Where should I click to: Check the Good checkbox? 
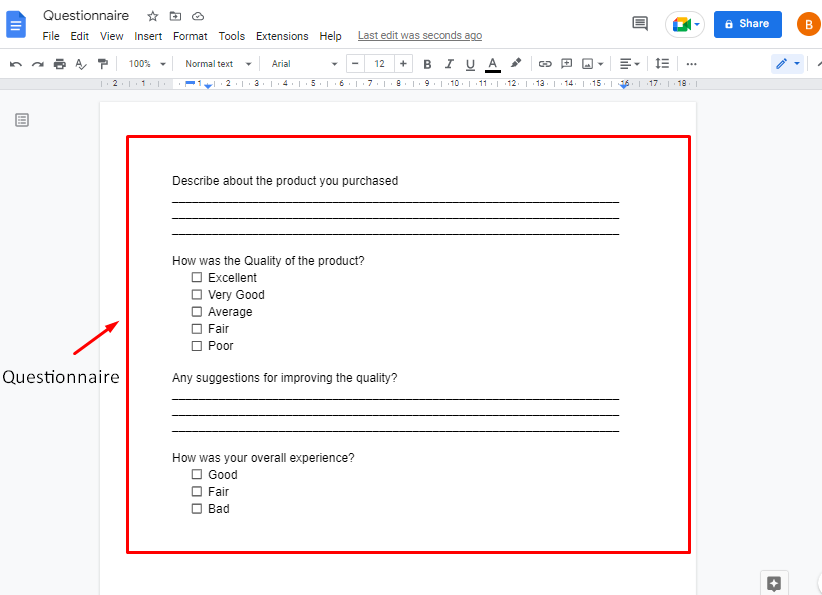click(x=197, y=474)
